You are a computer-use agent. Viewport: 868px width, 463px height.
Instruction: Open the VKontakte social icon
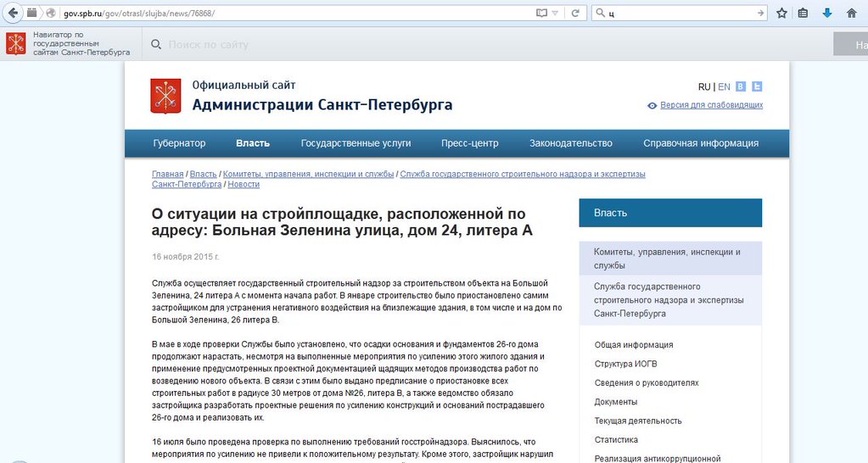(741, 86)
